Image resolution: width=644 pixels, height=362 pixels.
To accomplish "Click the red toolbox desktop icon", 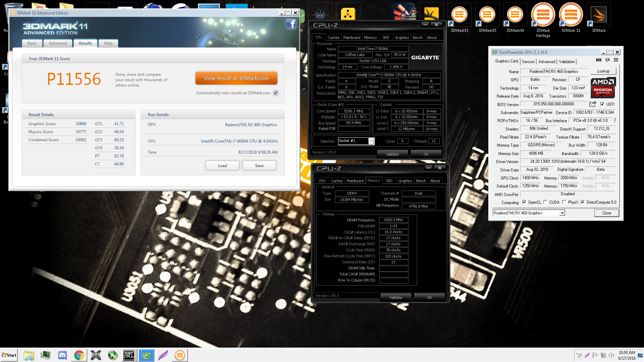I will tap(404, 12).
